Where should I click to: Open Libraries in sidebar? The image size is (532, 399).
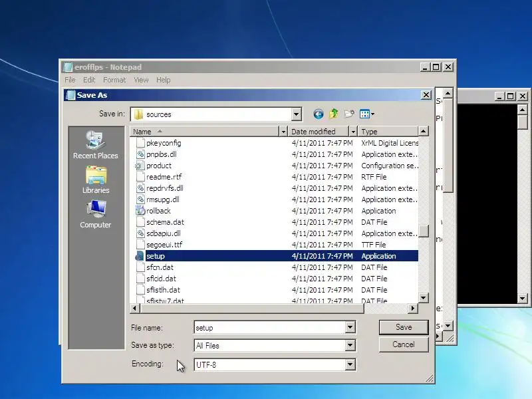[96, 180]
